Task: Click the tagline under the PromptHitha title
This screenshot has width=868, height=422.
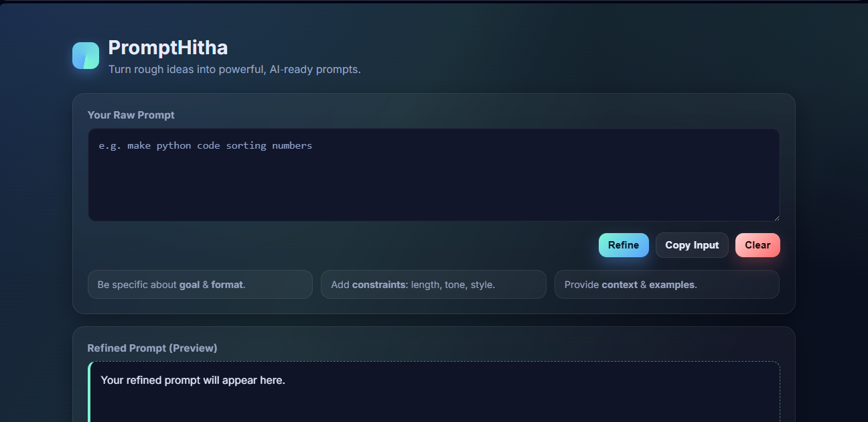Action: coord(234,69)
